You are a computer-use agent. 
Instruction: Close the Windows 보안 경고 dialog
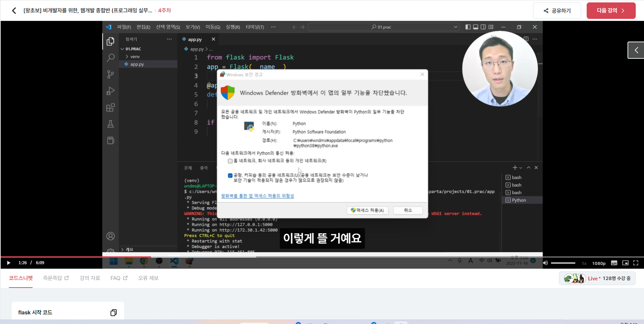tap(422, 74)
